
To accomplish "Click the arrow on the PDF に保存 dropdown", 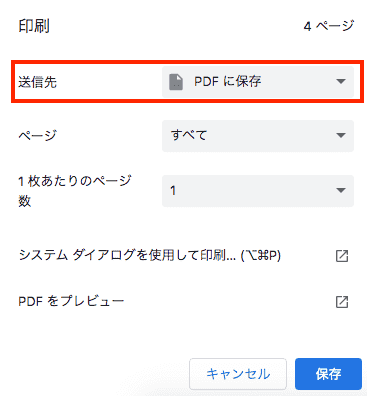I will (x=341, y=82).
